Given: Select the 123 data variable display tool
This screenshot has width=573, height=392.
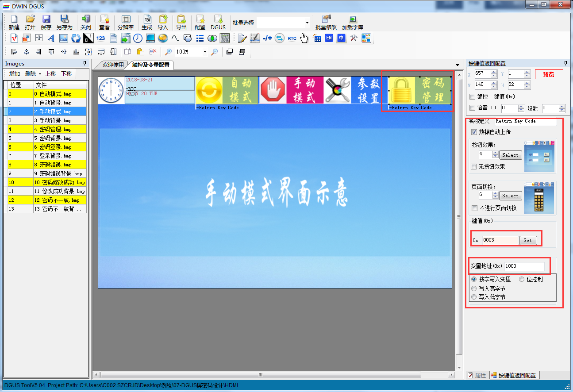Looking at the screenshot, I should click(x=100, y=38).
